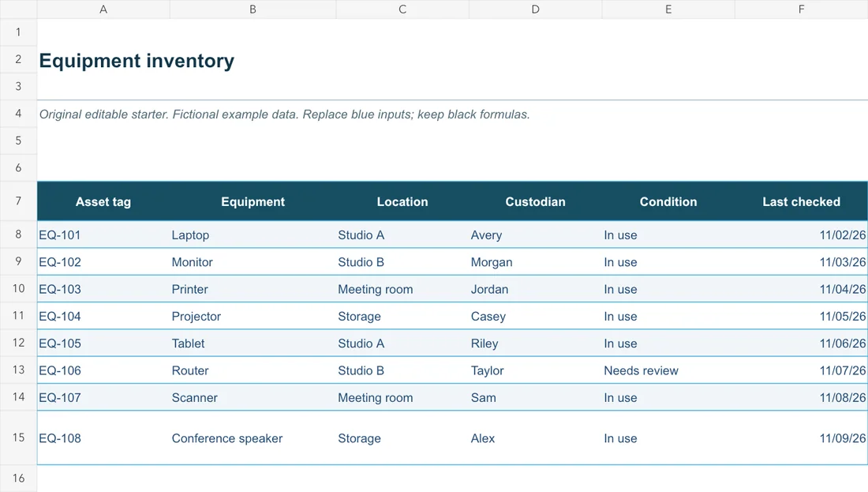This screenshot has width=868, height=492.
Task: Select date 11/07/26
Action: click(x=801, y=370)
